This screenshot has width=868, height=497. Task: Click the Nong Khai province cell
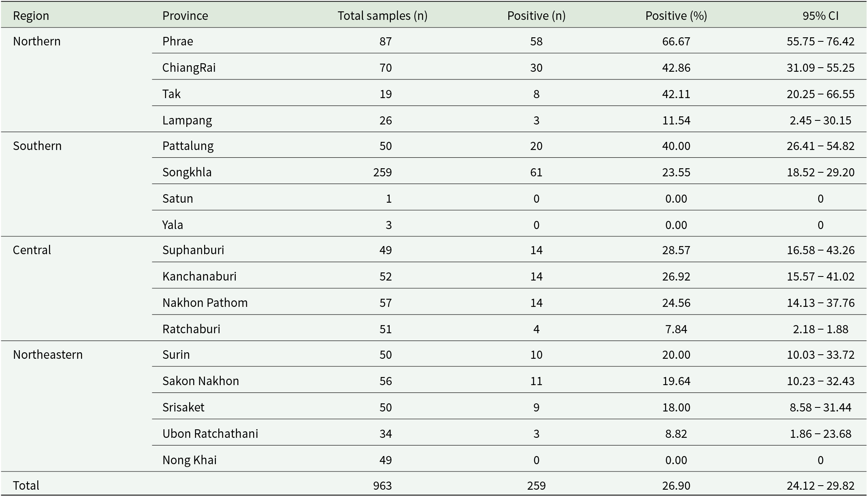pyautogui.click(x=190, y=460)
